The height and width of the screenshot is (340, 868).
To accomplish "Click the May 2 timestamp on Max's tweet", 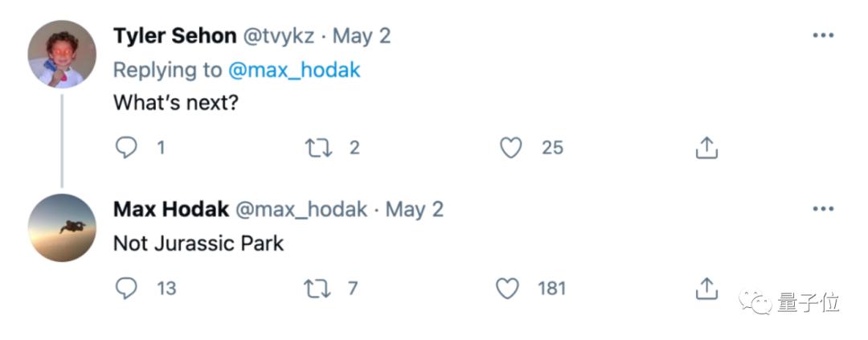I will [415, 209].
